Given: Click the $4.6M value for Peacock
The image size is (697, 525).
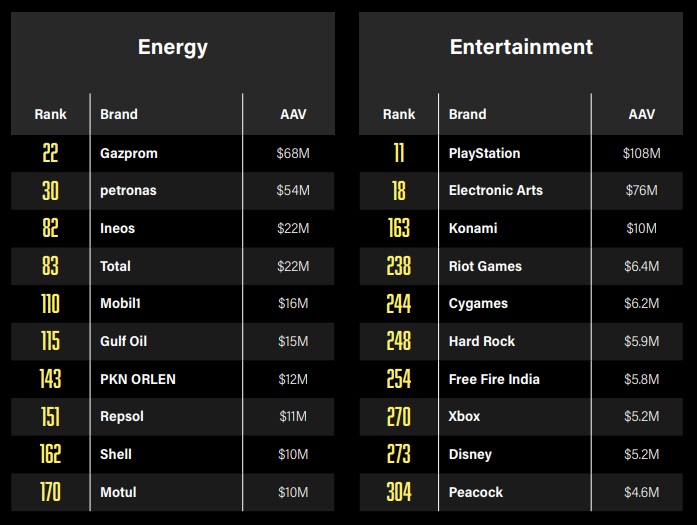Looking at the screenshot, I should point(641,492).
